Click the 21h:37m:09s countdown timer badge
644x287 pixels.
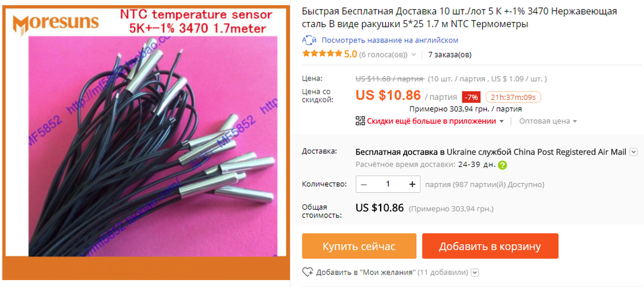[513, 97]
